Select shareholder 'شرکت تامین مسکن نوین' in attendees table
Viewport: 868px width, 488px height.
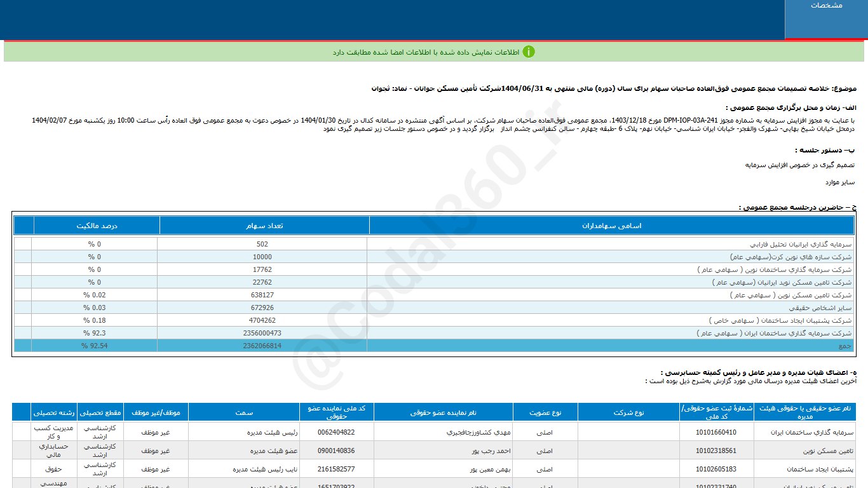pyautogui.click(x=791, y=295)
